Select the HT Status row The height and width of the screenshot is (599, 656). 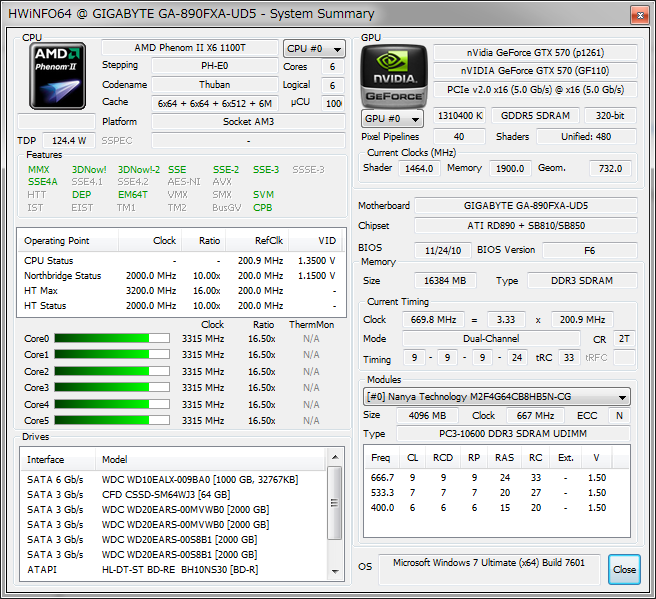click(182, 306)
